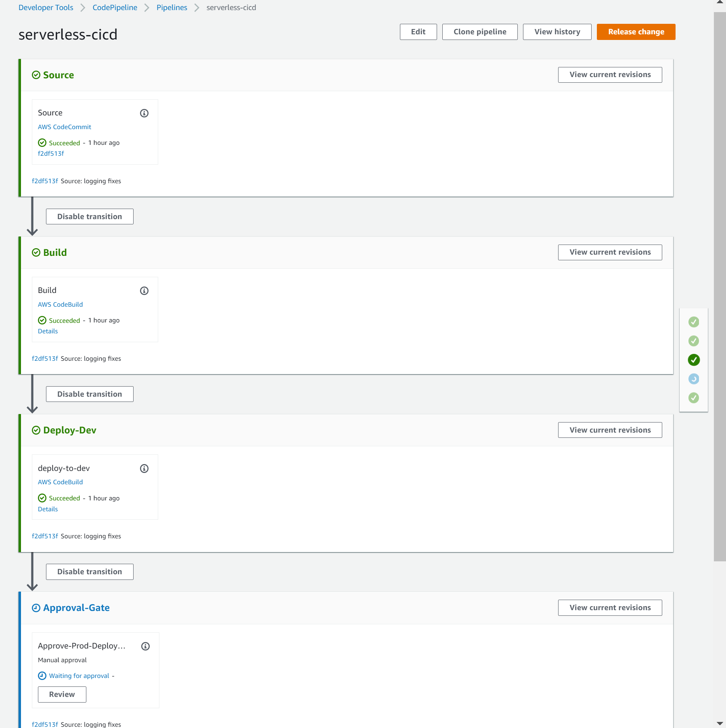Open the info icon on deploy-to-dev action

tap(144, 469)
